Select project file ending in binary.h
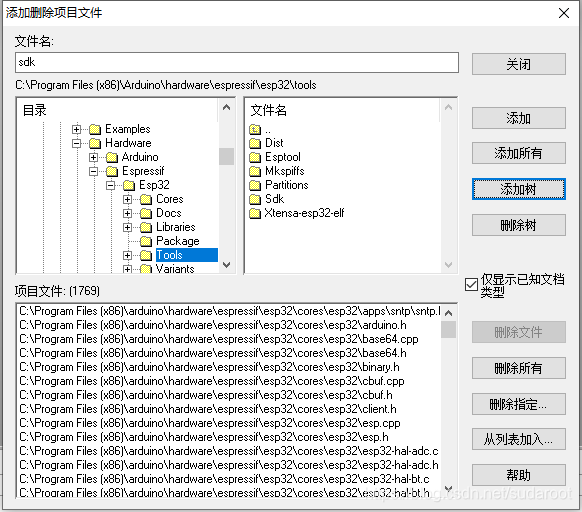The height and width of the screenshot is (512, 582). (x=209, y=367)
